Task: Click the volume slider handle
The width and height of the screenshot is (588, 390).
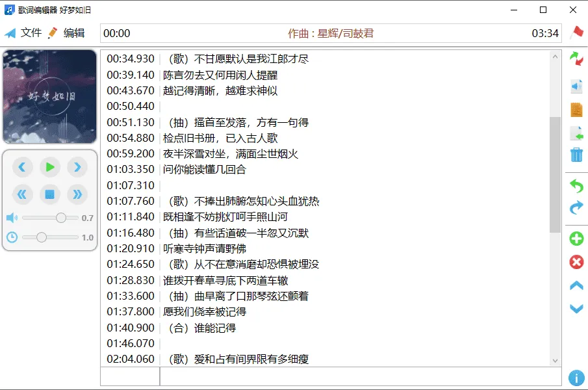Action: point(61,218)
